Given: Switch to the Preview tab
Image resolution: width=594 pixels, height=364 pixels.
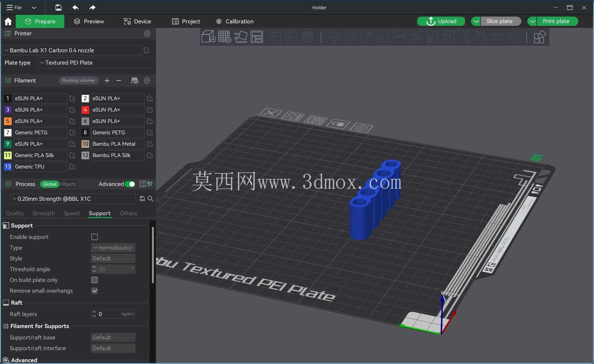Looking at the screenshot, I should pyautogui.click(x=89, y=21).
